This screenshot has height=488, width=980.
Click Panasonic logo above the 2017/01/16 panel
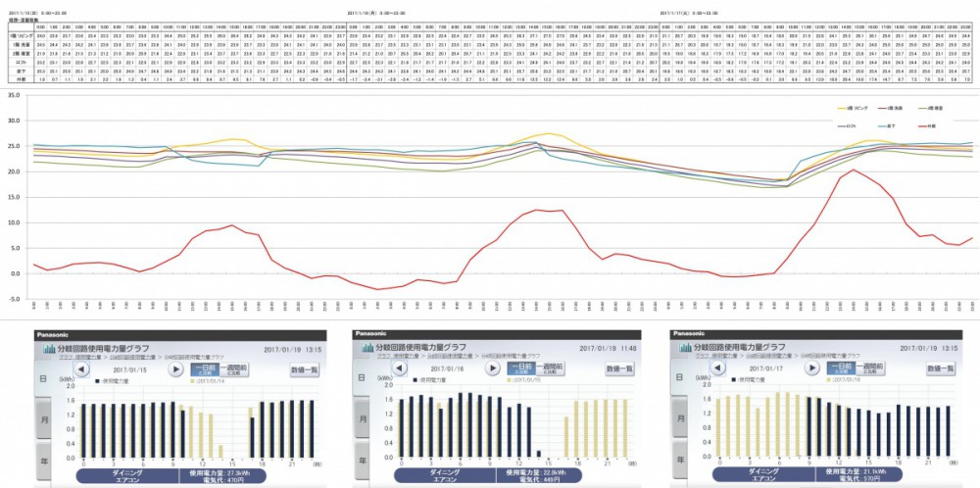pos(370,334)
